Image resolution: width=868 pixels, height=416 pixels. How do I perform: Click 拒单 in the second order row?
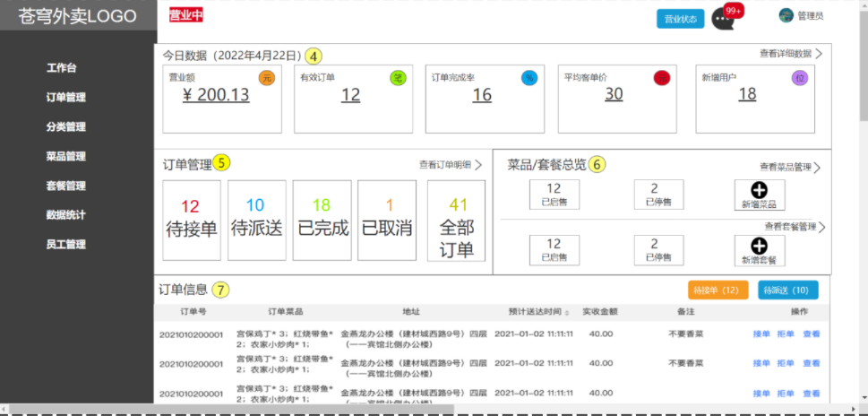786,363
